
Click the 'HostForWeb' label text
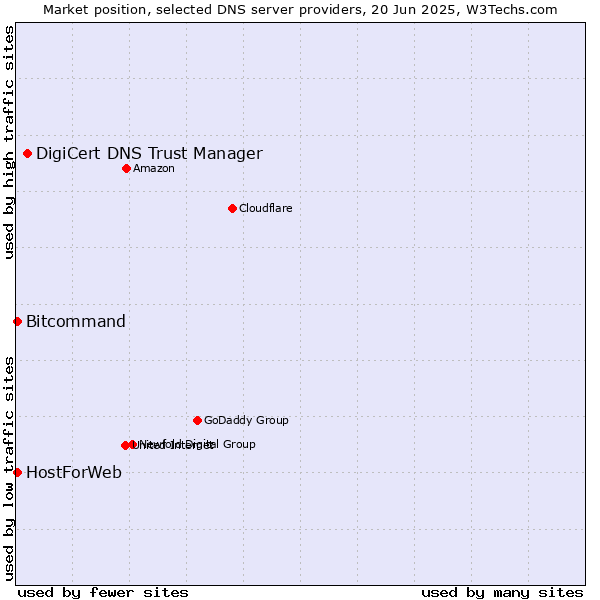[x=74, y=473]
